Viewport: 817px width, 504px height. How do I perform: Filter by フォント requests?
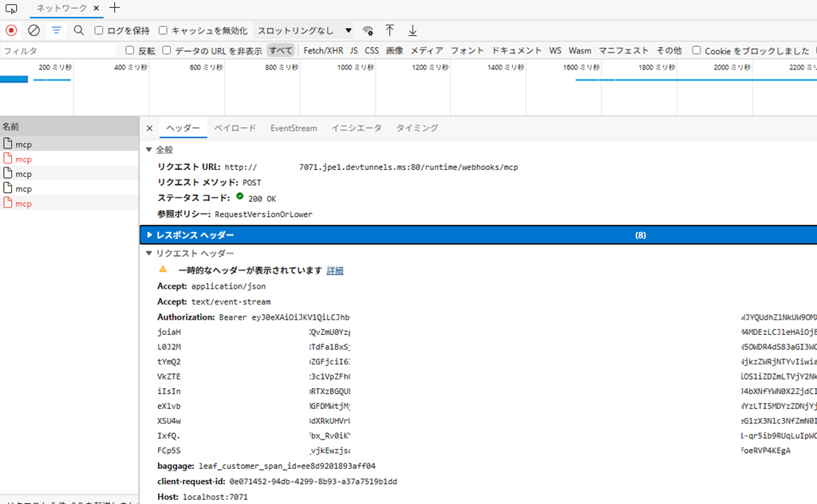[x=467, y=50]
